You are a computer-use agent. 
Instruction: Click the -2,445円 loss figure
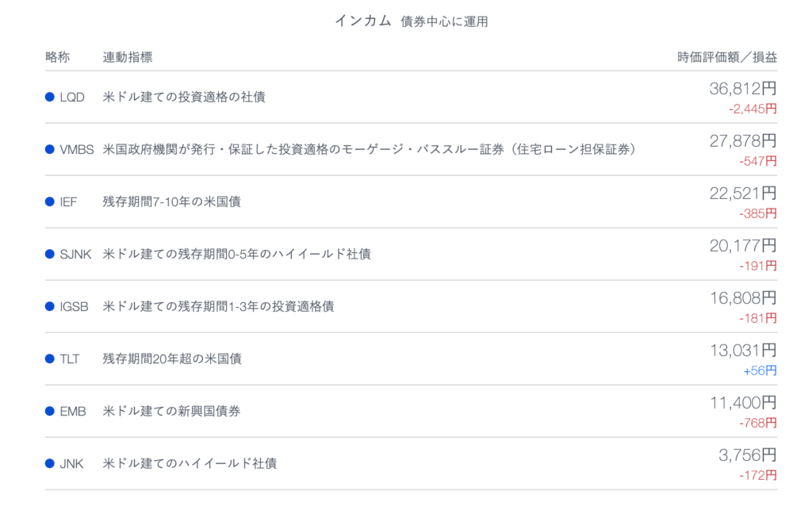pyautogui.click(x=753, y=109)
